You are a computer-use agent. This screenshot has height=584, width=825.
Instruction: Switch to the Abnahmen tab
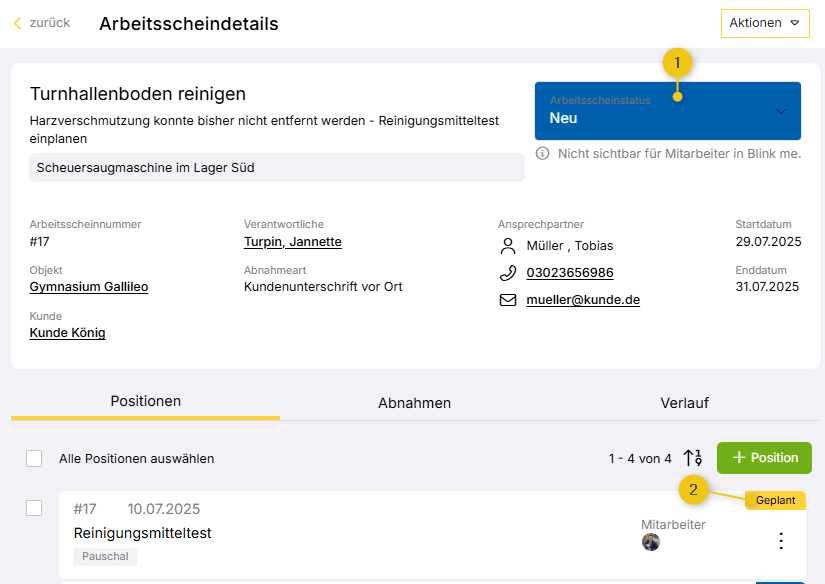tap(414, 403)
